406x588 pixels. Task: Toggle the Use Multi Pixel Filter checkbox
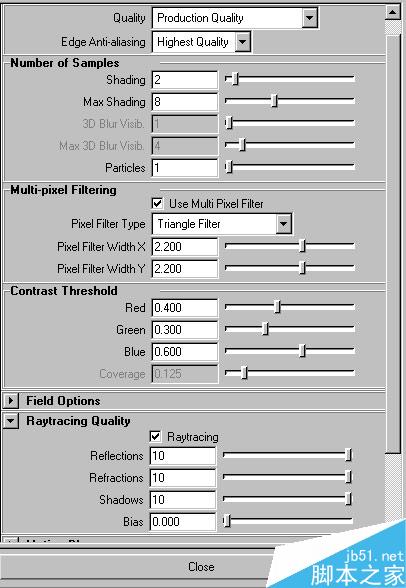(x=157, y=204)
